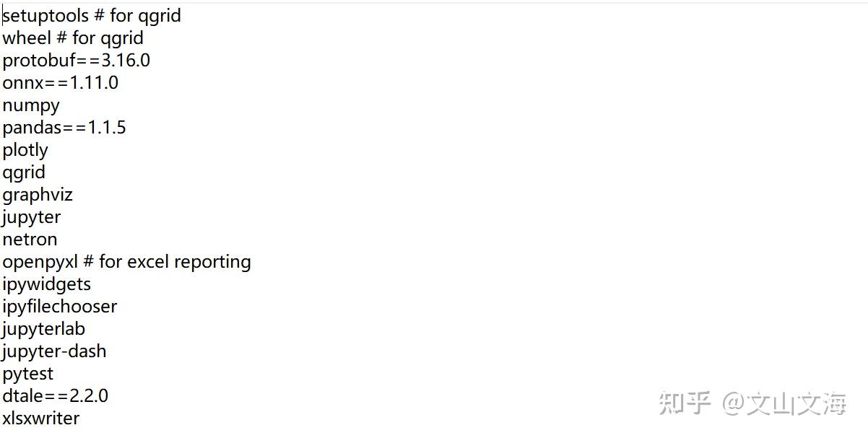
Task: Click the setuptools line at the top
Action: (x=91, y=16)
